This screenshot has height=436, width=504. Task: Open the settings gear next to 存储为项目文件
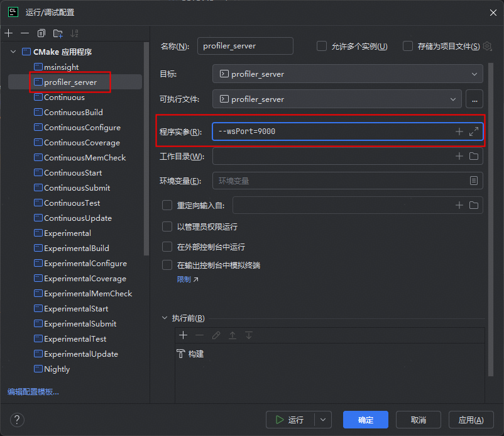point(487,47)
